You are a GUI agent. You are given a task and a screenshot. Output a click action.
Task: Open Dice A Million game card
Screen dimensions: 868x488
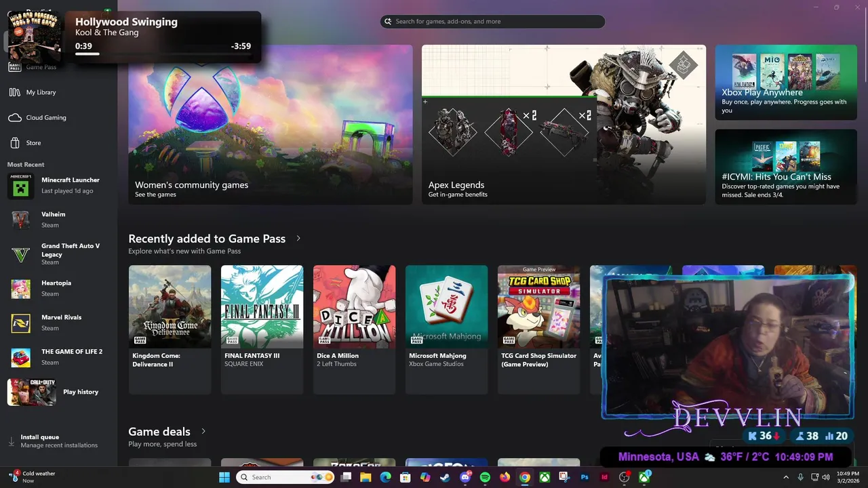point(354,329)
